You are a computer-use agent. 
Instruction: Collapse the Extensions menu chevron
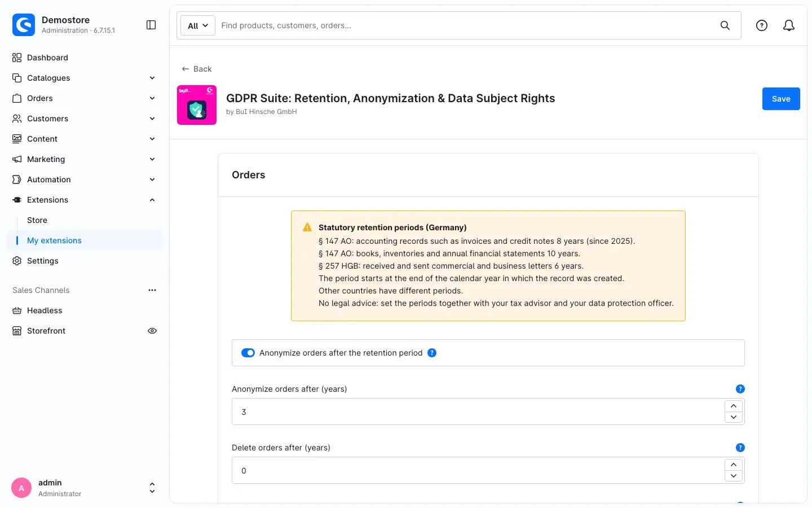click(152, 200)
